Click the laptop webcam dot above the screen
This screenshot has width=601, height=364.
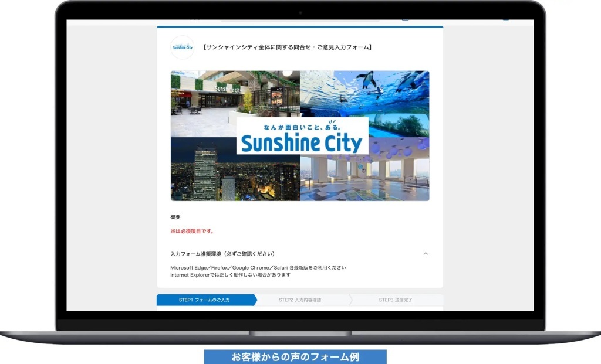(x=300, y=13)
